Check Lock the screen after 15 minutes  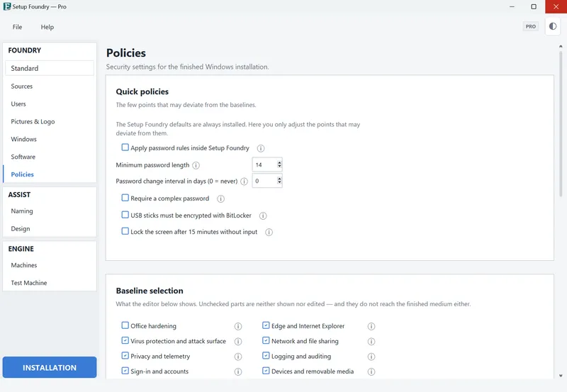(125, 231)
